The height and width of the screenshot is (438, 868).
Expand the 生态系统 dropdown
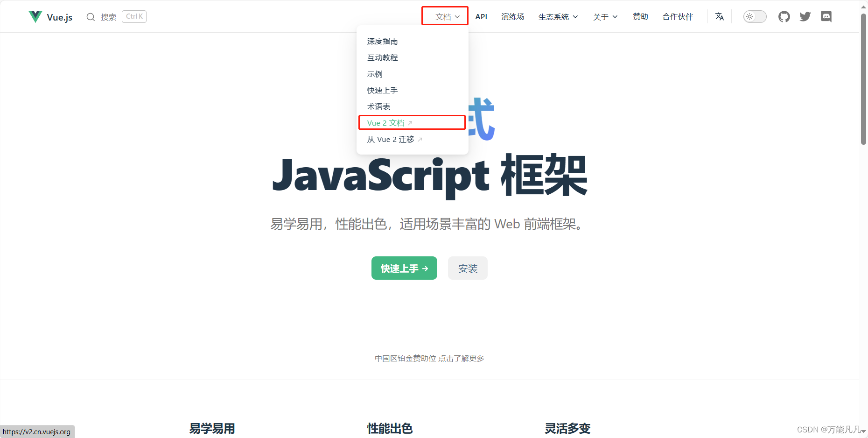[x=558, y=16]
